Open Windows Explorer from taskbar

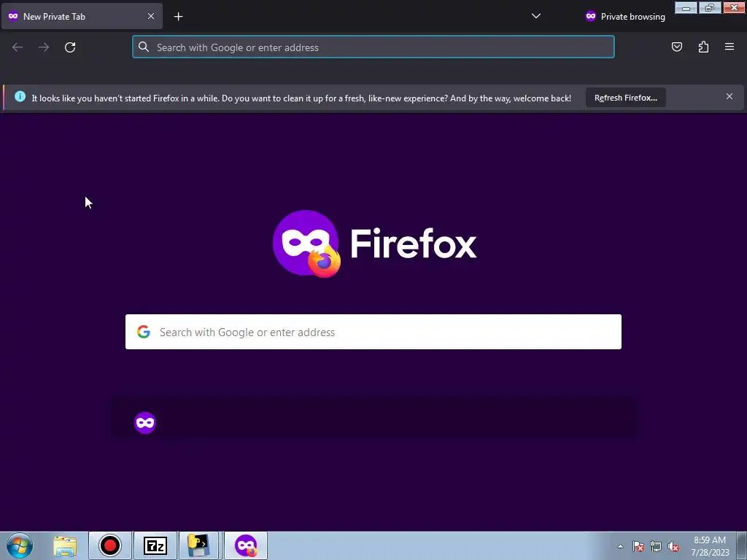pos(65,546)
